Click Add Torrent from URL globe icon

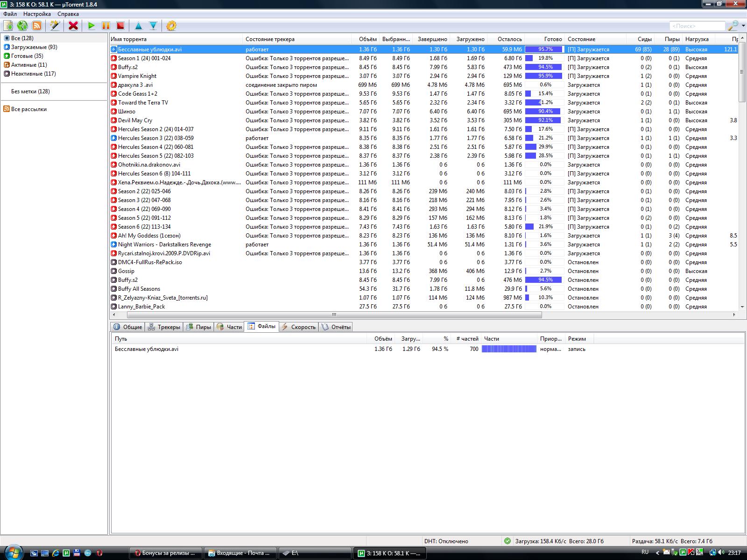click(22, 26)
